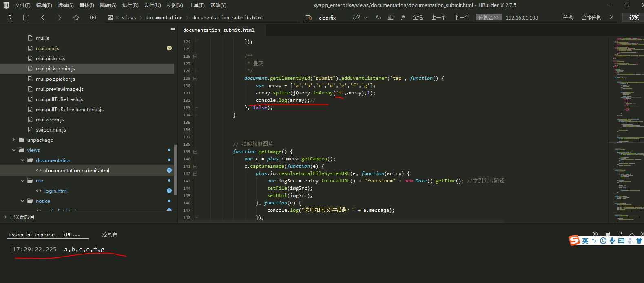Collapse the me folder
Screen dimensions: 644x283
coord(22,180)
